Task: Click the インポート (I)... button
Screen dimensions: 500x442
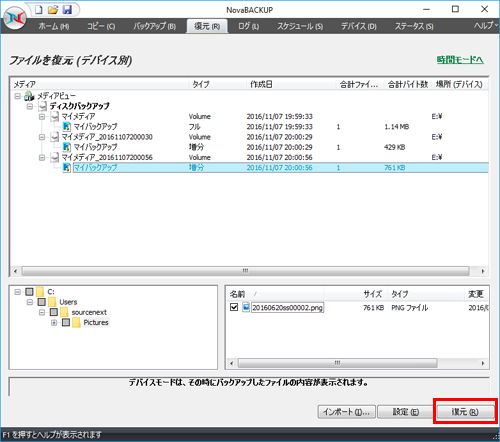Action: (x=346, y=412)
